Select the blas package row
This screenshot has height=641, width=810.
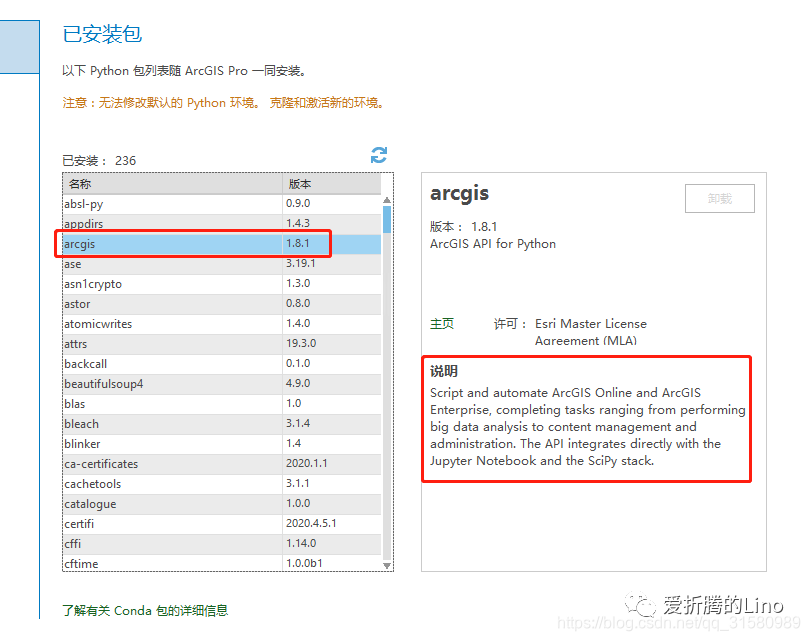(222, 404)
